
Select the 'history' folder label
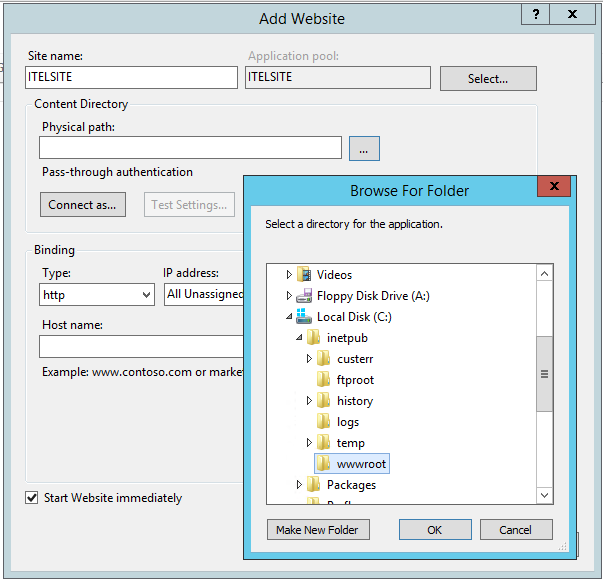click(x=355, y=401)
